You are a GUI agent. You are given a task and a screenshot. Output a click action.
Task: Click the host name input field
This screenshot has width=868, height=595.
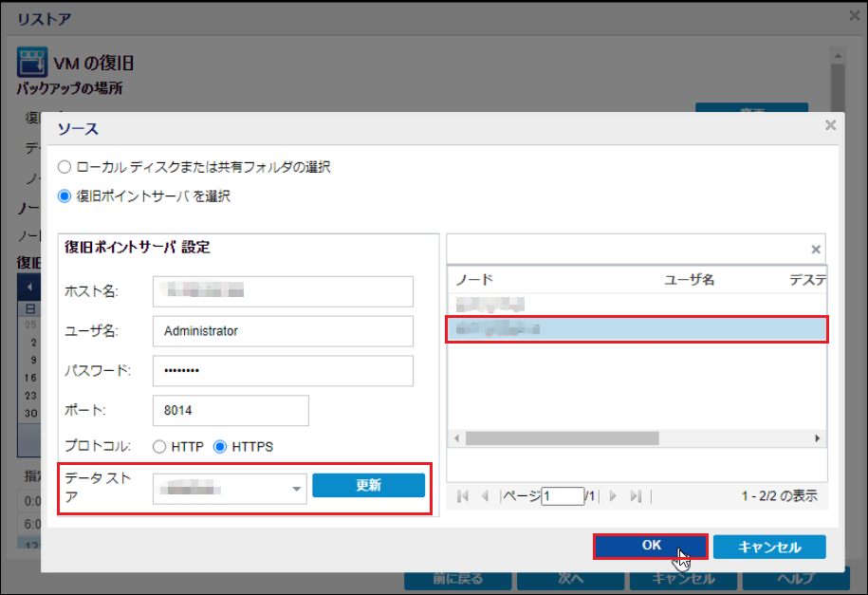[x=283, y=291]
